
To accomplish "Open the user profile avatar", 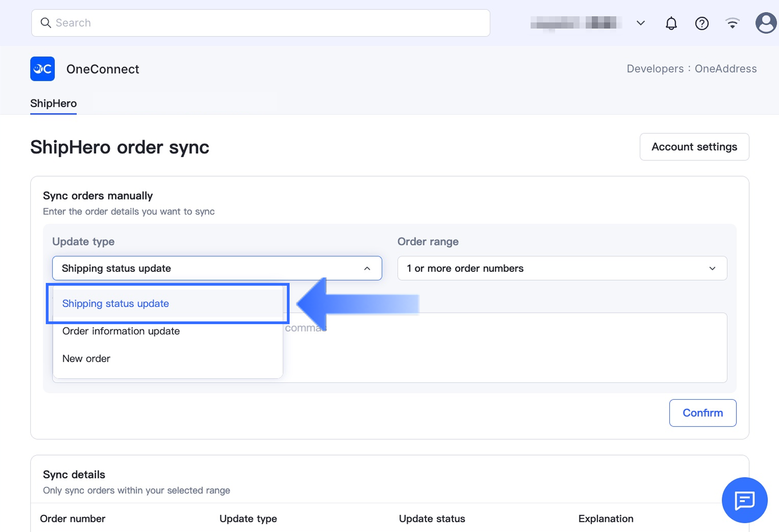I will pyautogui.click(x=765, y=23).
